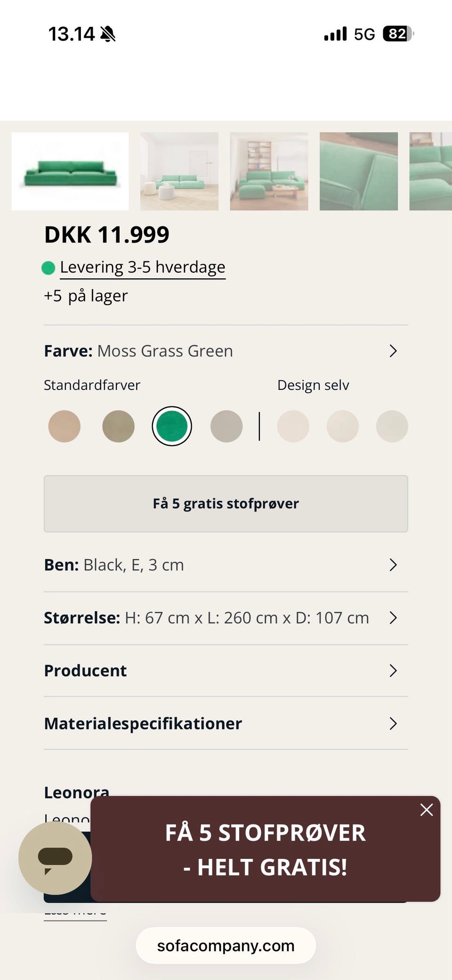
Task: Open the Størrelse size details
Action: pos(393,617)
